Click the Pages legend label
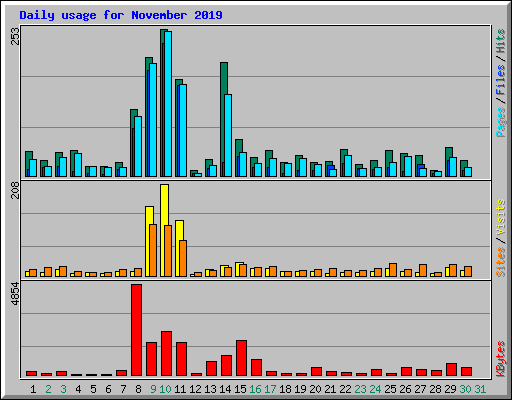 pos(500,122)
